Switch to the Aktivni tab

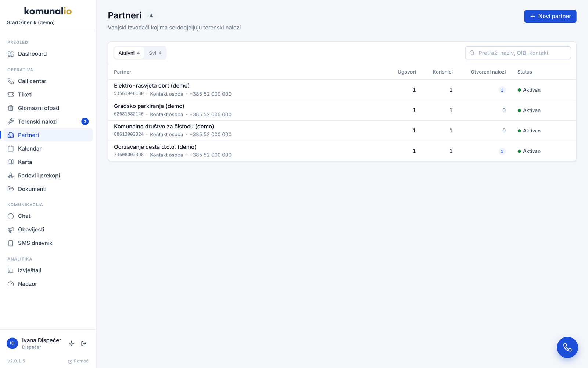pyautogui.click(x=129, y=53)
